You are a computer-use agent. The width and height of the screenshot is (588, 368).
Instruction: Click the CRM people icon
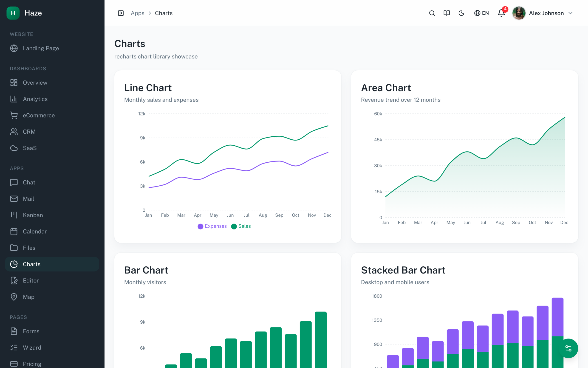(x=14, y=132)
